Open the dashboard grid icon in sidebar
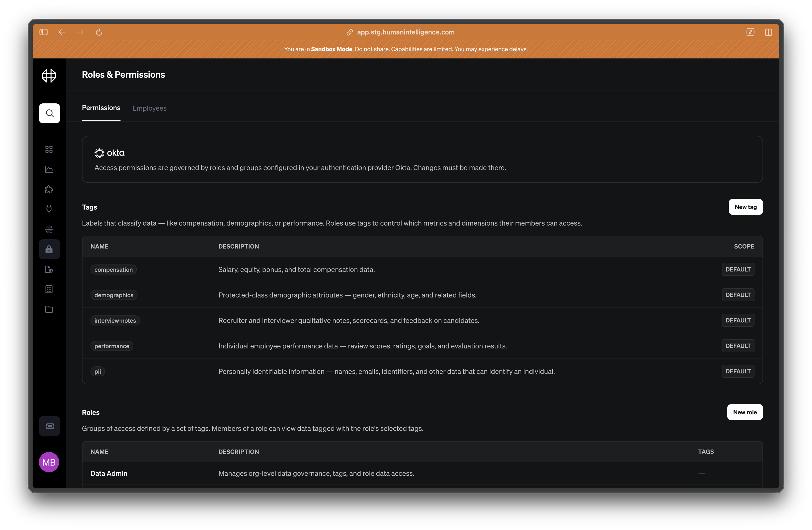 click(x=49, y=149)
